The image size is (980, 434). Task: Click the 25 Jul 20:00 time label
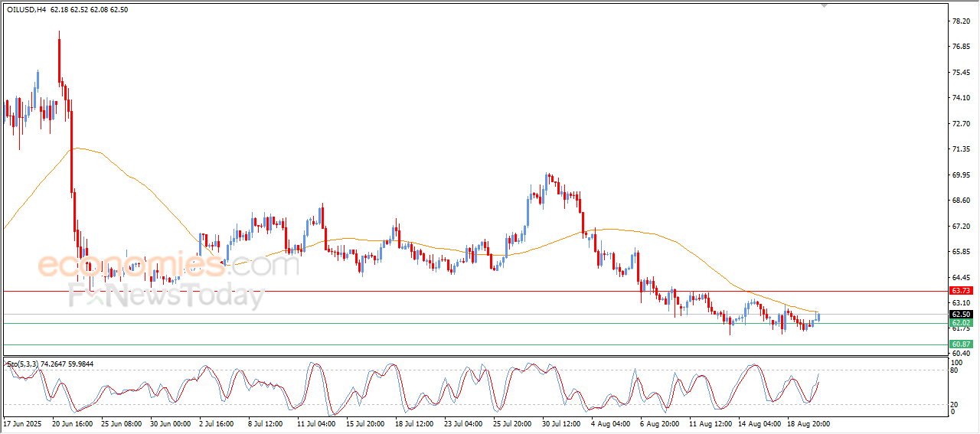514,423
